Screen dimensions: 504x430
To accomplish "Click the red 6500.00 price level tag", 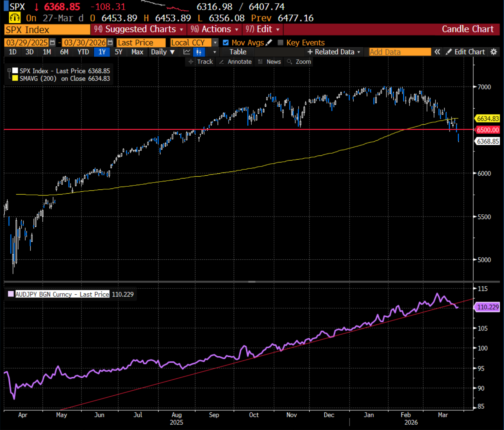I will [x=487, y=130].
